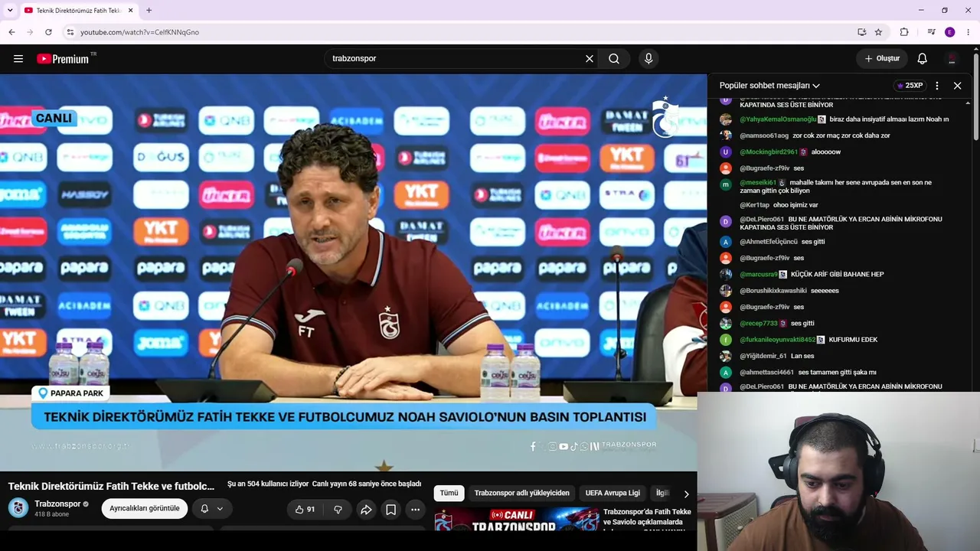
Task: Like the video with thumbs up
Action: coord(305,509)
